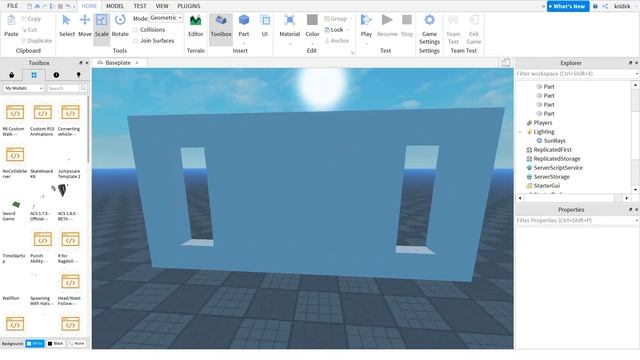Screen dimensions: 640x360
Task: Toggle viewport layout icon above scene
Action: pyautogui.click(x=506, y=62)
